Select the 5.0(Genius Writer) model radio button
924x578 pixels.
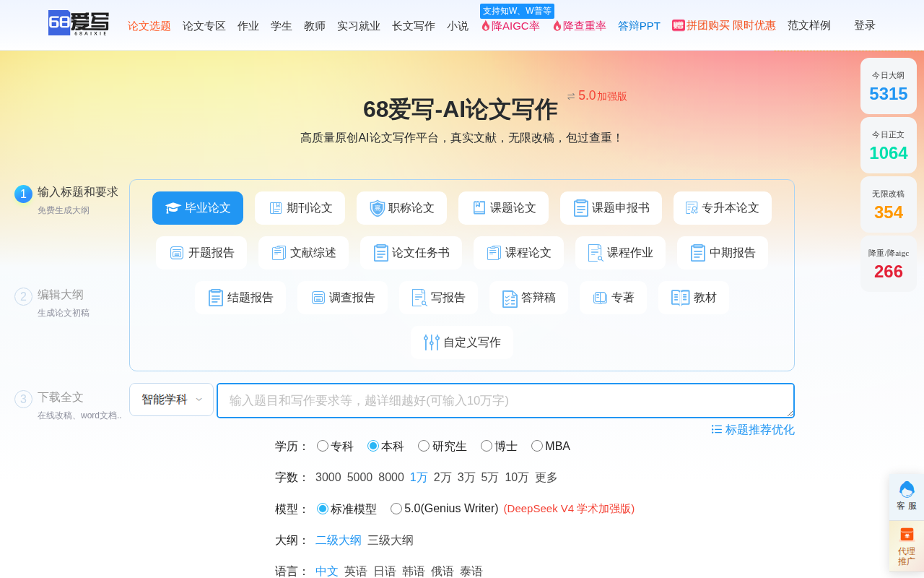click(396, 509)
